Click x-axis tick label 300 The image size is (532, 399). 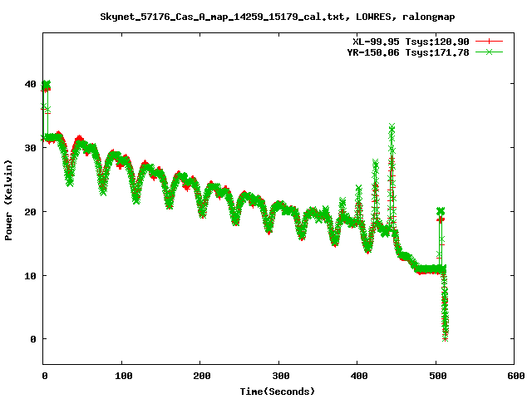281,376
